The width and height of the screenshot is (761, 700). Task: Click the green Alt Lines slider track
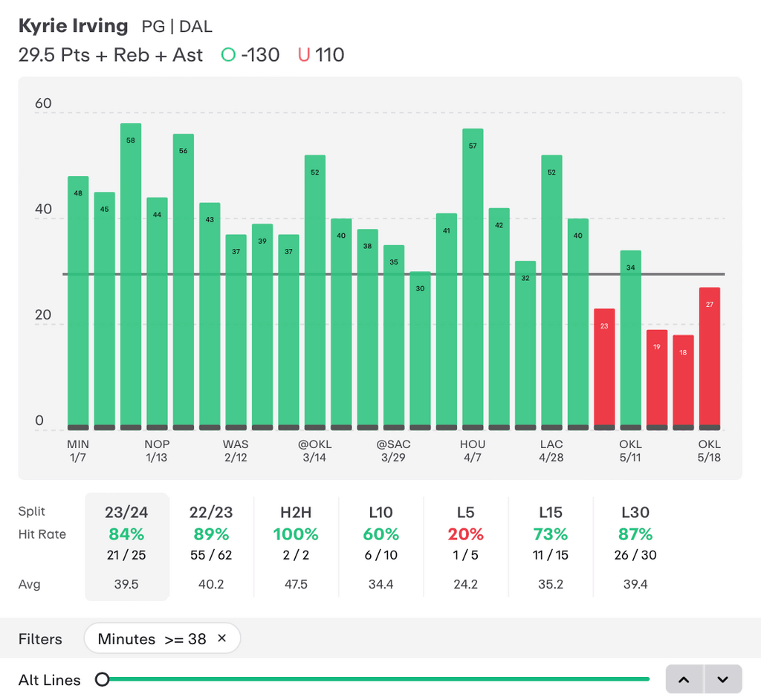[x=380, y=679]
